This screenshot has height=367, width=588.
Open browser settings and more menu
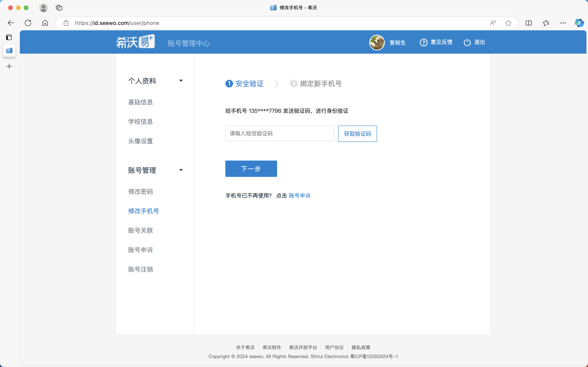tap(563, 23)
